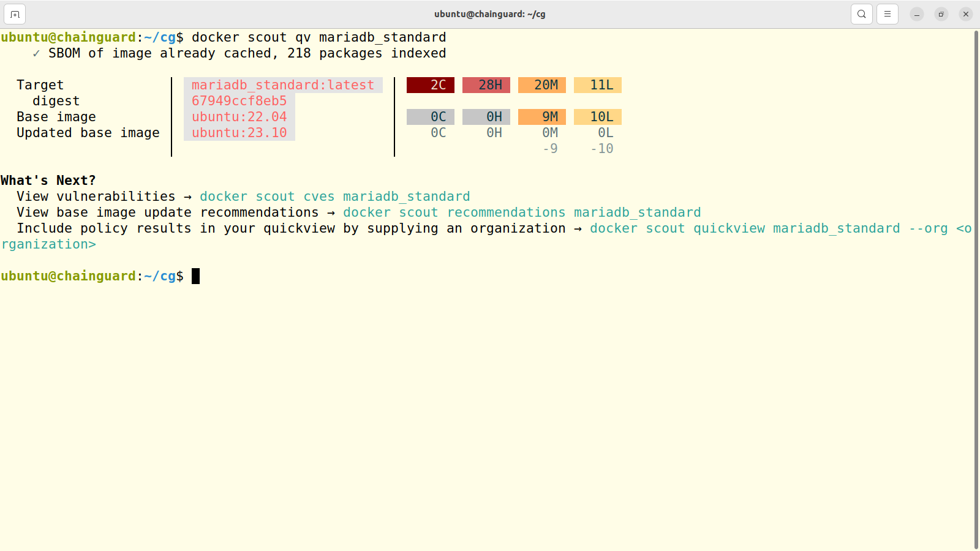The height and width of the screenshot is (551, 980).
Task: Click the -10 low difference value
Action: click(x=601, y=149)
